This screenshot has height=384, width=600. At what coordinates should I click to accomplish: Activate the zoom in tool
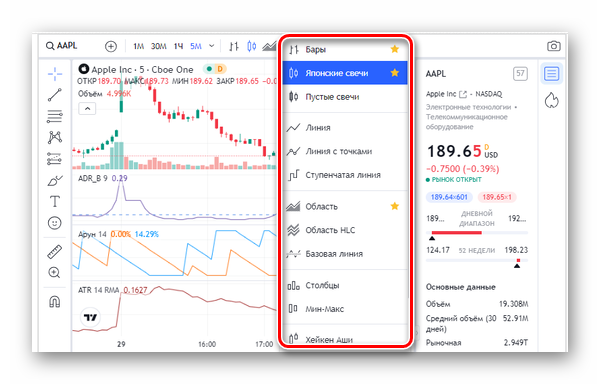pos(54,273)
